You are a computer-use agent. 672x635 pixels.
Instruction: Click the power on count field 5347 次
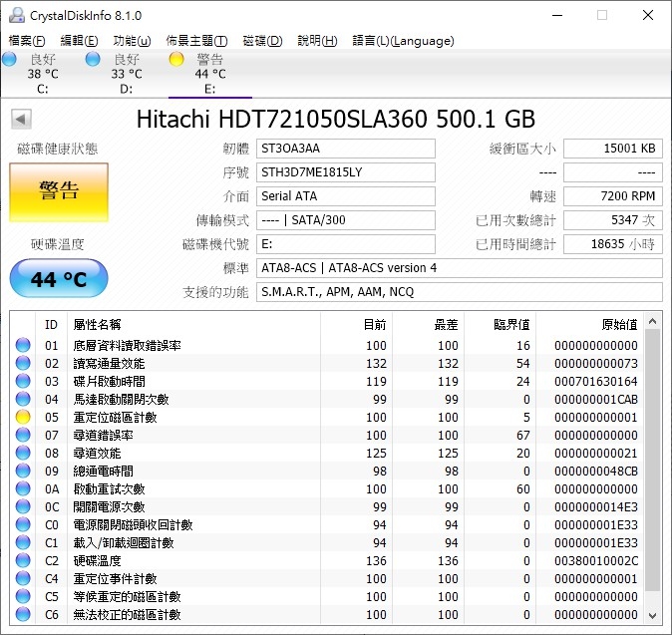(613, 220)
